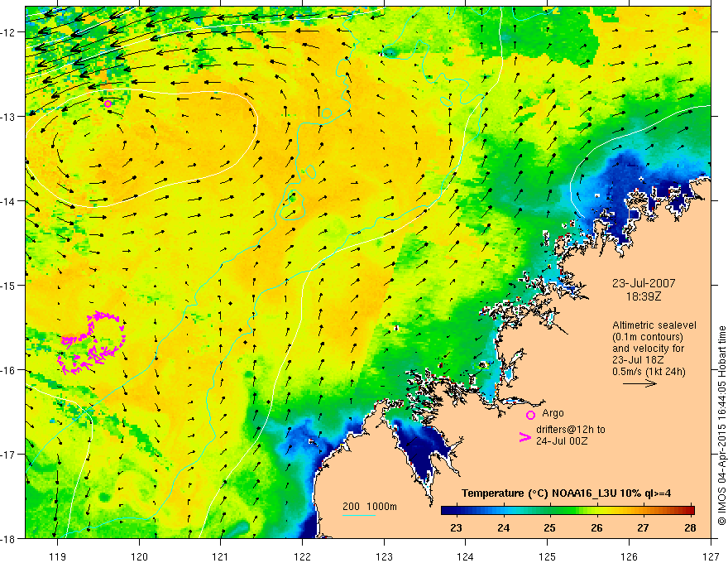Viewport: 728px width, 563px height.
Task: Click the longitude axis label 125
Action: click(547, 556)
